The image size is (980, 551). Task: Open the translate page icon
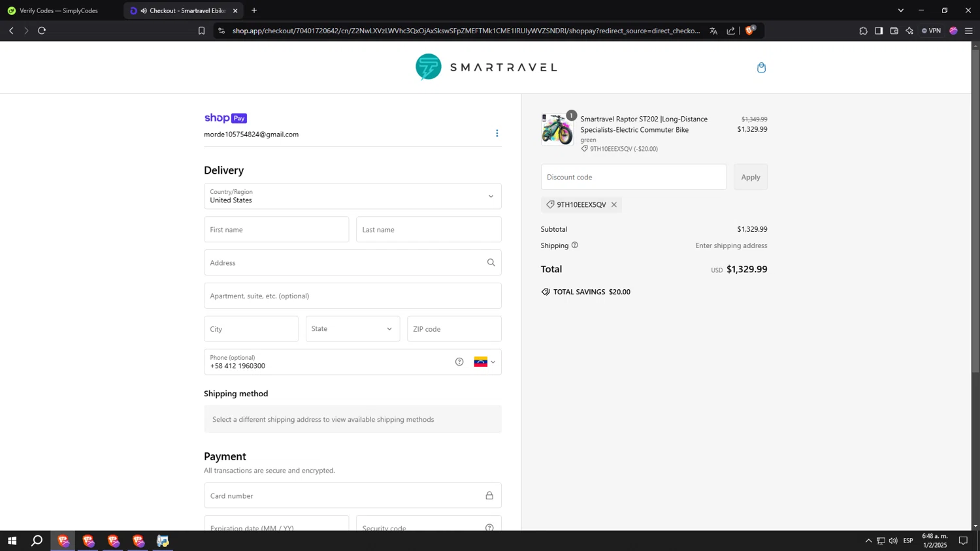pyautogui.click(x=713, y=31)
